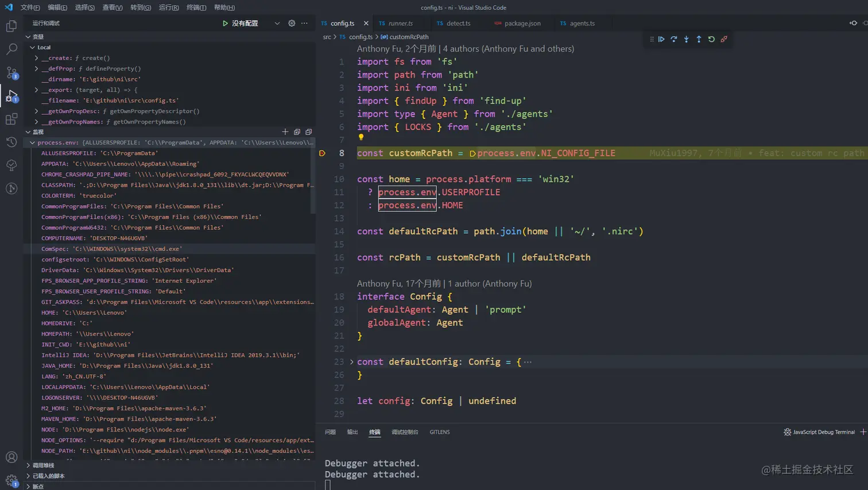Image resolution: width=868 pixels, height=490 pixels.
Task: Click Step Into in the debug toolbar
Action: coord(687,39)
